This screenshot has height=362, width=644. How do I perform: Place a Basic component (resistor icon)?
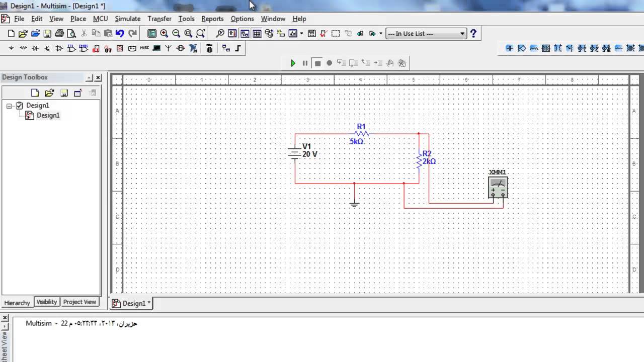point(23,48)
